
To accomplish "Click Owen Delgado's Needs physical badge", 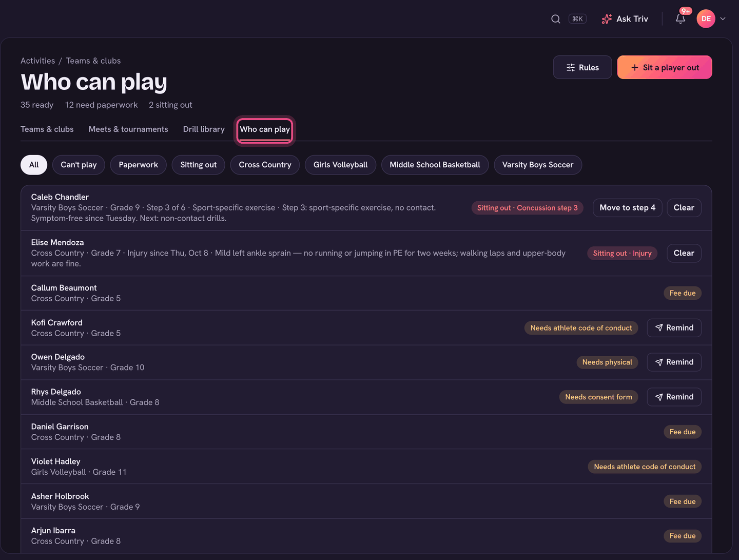I will (x=607, y=362).
